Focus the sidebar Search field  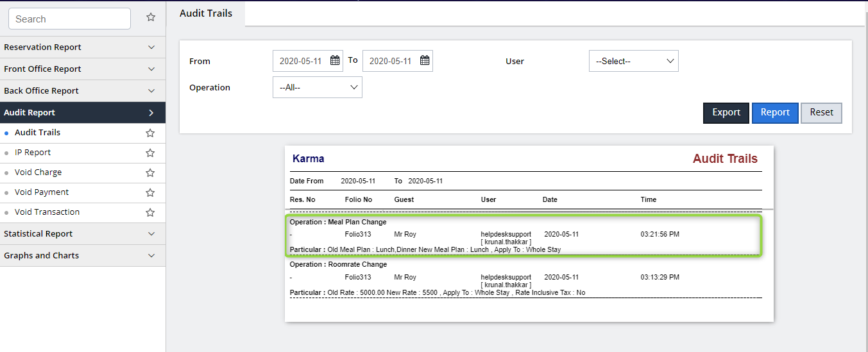(69, 19)
